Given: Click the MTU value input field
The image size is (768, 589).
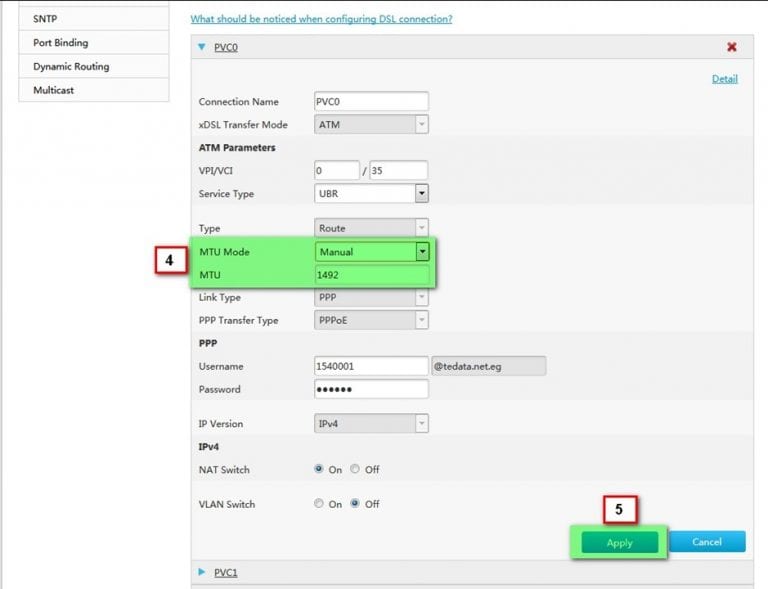Looking at the screenshot, I should 371,275.
